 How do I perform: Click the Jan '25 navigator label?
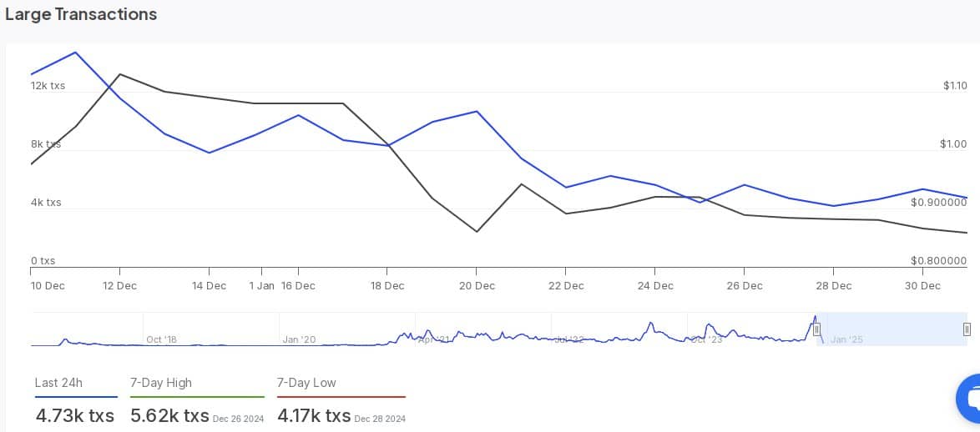point(846,339)
